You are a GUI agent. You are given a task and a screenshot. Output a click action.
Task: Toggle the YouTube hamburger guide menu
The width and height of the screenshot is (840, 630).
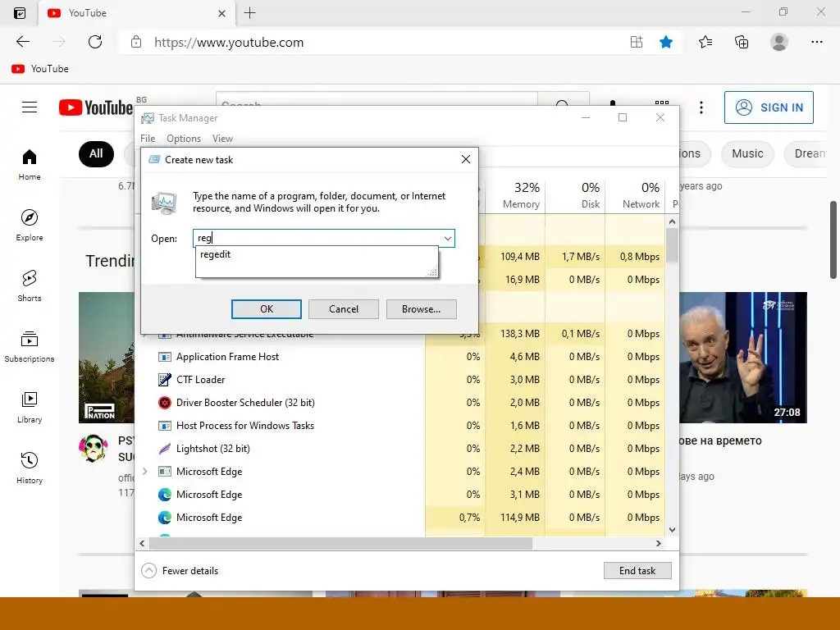(30, 107)
